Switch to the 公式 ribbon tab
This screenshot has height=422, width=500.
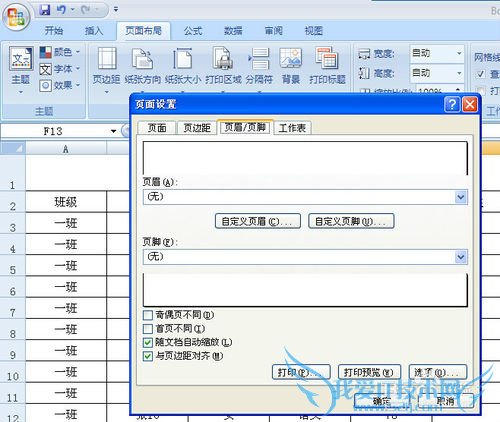(x=193, y=31)
